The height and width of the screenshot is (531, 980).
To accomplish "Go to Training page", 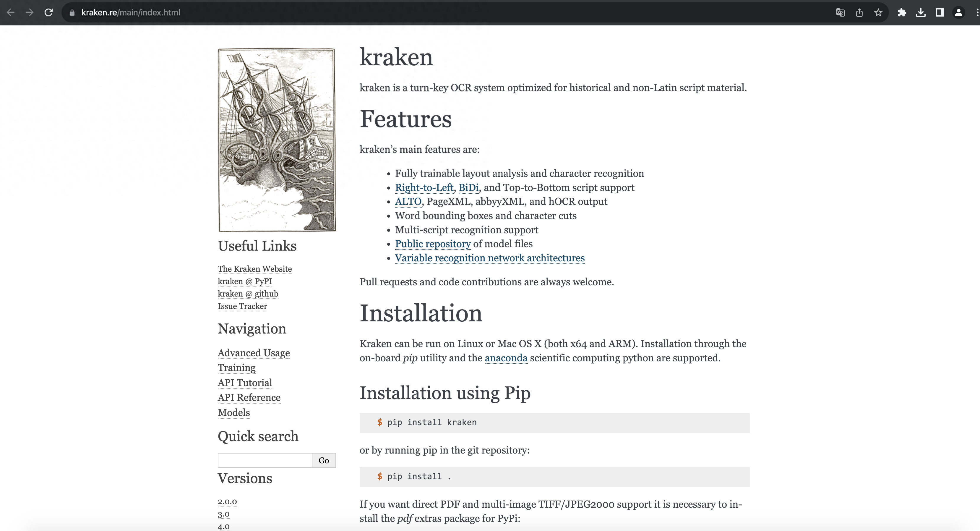I will click(x=237, y=368).
